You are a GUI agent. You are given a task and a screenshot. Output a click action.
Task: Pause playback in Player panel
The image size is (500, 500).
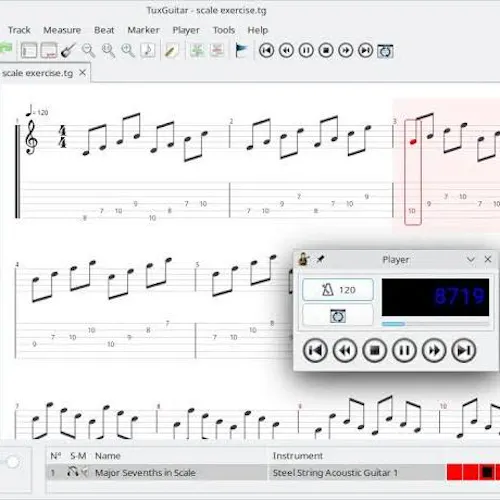click(404, 350)
